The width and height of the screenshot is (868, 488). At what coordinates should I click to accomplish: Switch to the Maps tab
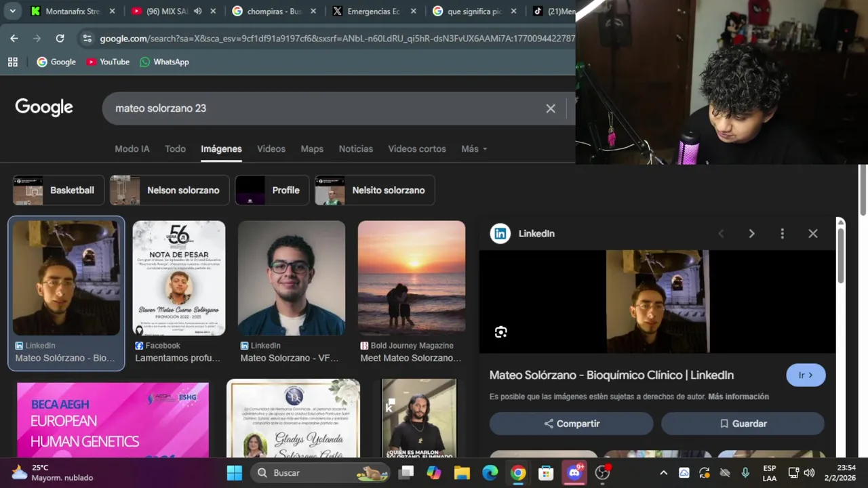[x=312, y=148]
